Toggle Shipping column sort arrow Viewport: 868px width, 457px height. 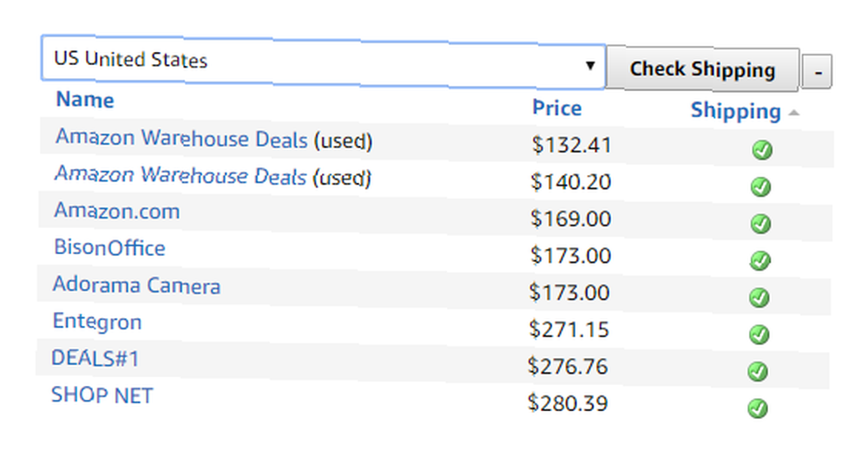click(794, 113)
